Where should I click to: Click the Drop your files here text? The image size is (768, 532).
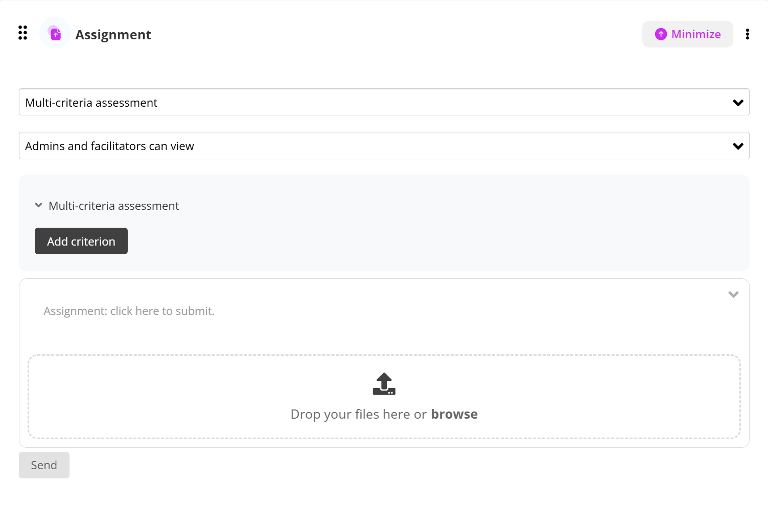click(358, 414)
